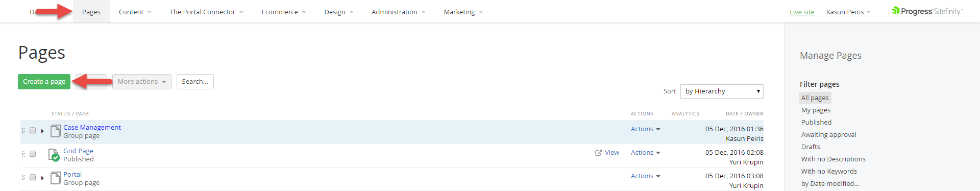The height and width of the screenshot is (191, 980).
Task: Click the Case Management drag handle
Action: [23, 131]
